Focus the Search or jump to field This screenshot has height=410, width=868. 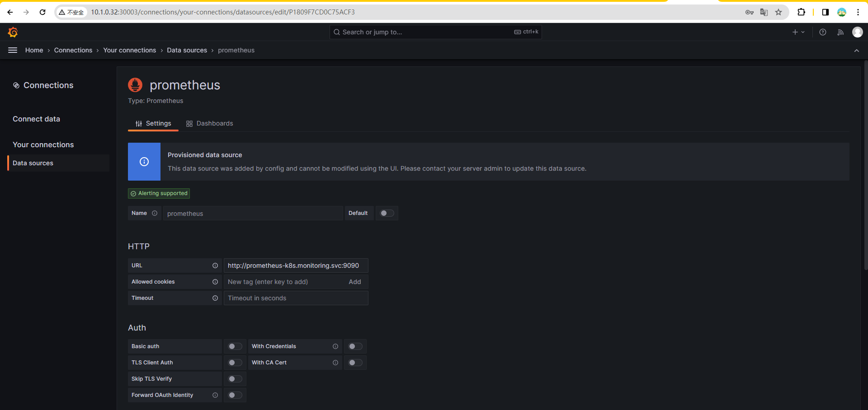[436, 32]
